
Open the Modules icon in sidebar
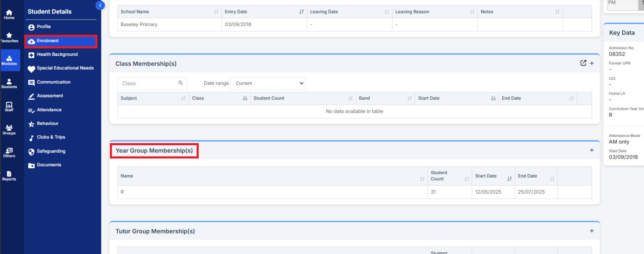[x=9, y=60]
